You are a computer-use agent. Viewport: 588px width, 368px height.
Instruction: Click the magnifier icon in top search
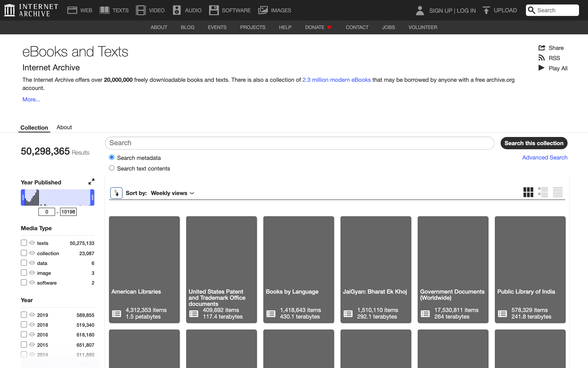[532, 10]
